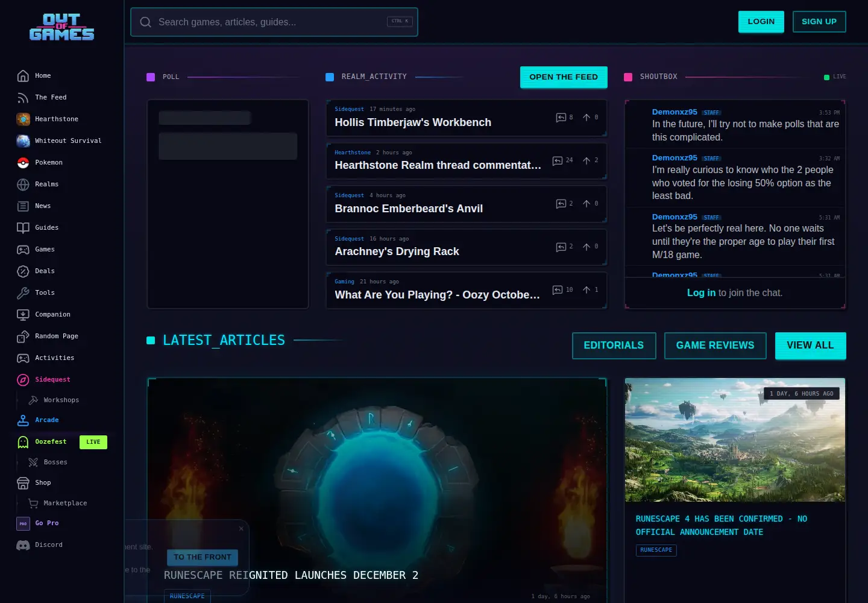Viewport: 868px width, 603px height.
Task: Click the Log in link in shoutbox
Action: [701, 293]
